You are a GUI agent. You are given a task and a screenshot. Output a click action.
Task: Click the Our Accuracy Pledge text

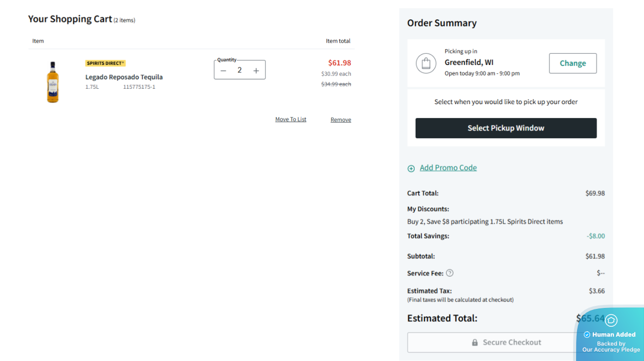(611, 350)
